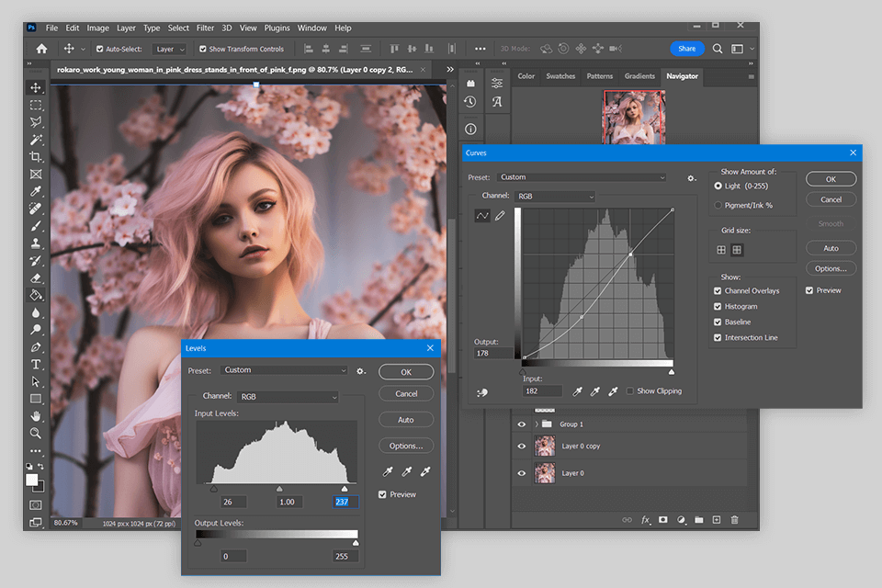Select the Brush tool
Viewport: 882px width, 588px height.
click(x=36, y=226)
